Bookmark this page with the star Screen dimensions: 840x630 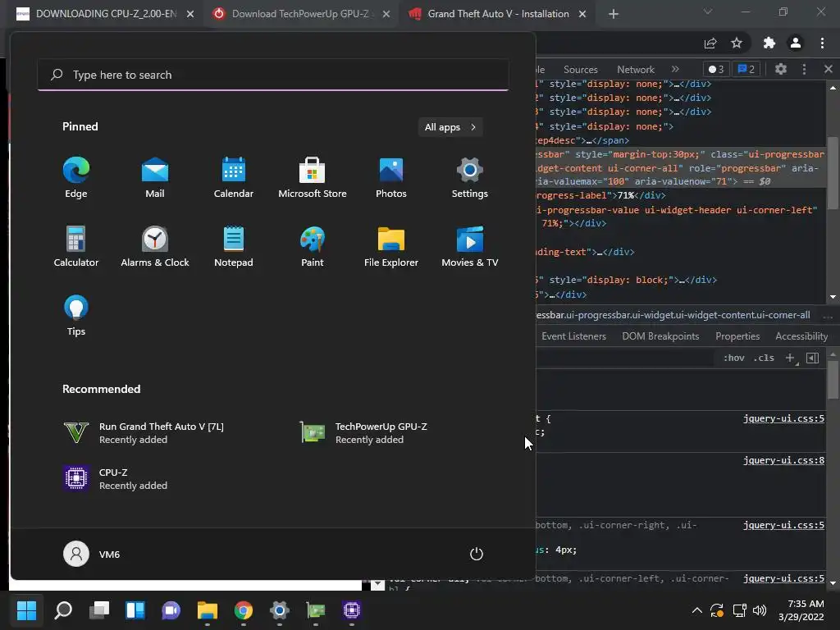pos(737,43)
